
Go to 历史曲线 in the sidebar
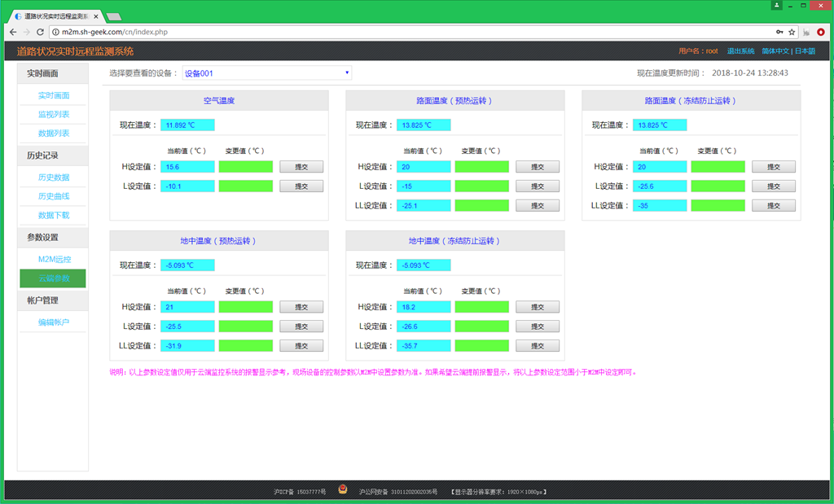point(54,196)
